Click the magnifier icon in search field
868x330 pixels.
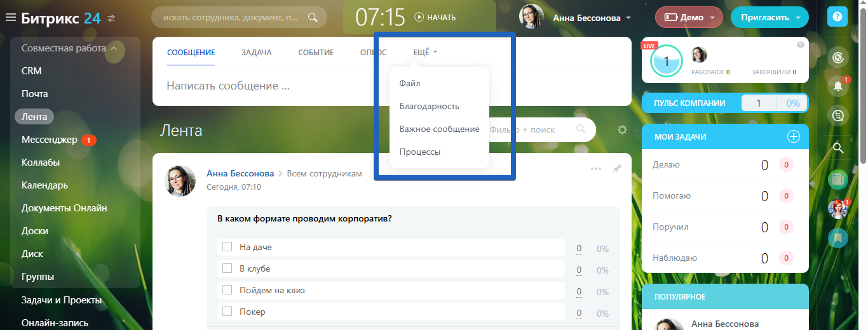pyautogui.click(x=313, y=18)
